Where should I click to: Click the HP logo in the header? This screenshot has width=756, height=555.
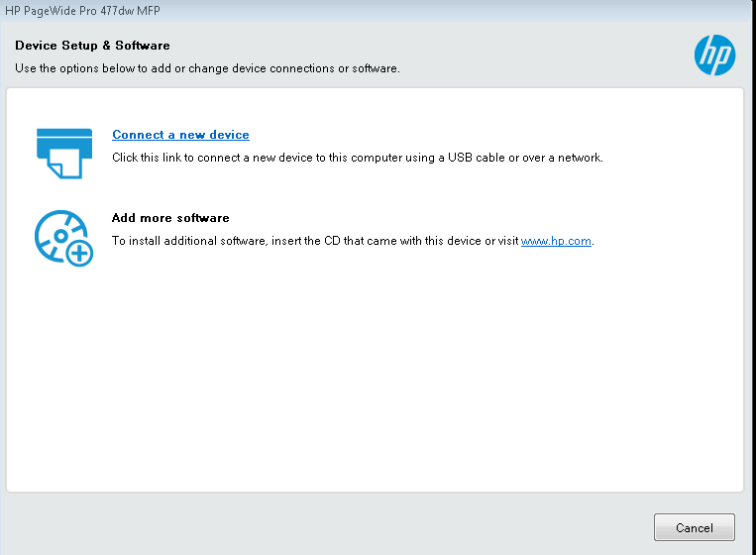714,55
